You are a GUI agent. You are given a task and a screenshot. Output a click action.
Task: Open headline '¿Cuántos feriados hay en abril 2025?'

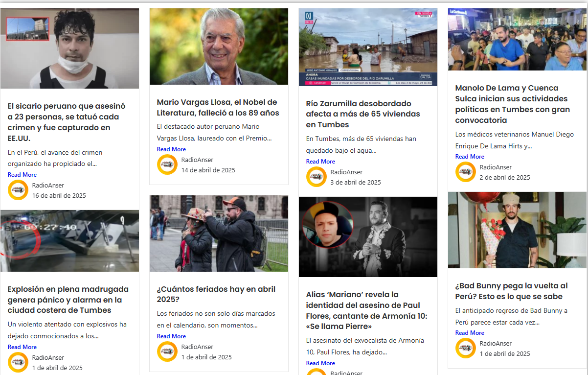point(216,294)
